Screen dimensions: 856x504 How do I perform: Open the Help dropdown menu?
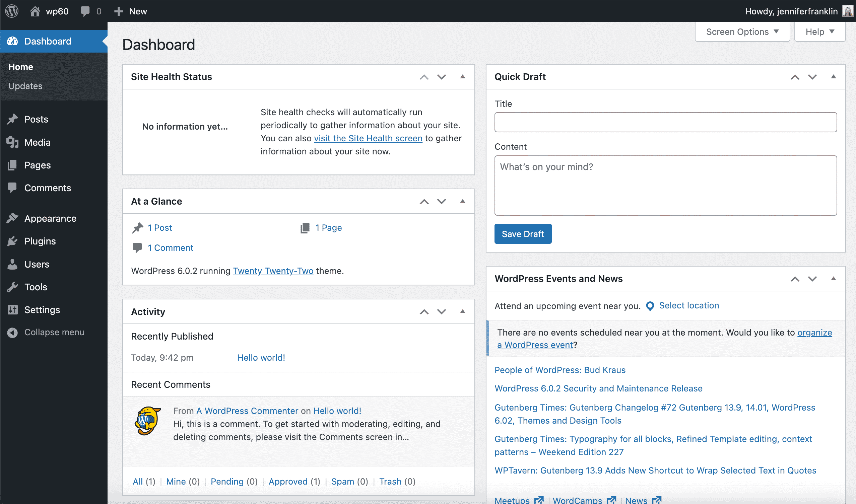pos(818,32)
